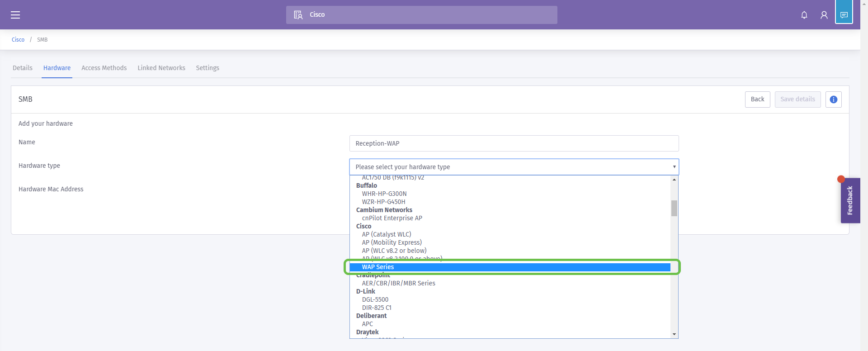The image size is (868, 351).
Task: Click the blue info icon button
Action: click(x=833, y=100)
